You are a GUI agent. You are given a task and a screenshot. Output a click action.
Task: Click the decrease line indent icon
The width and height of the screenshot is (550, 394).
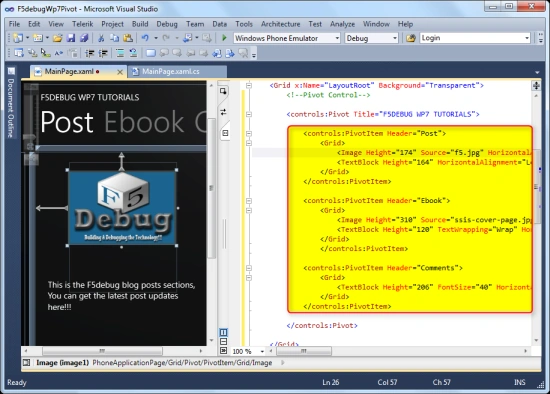point(90,53)
